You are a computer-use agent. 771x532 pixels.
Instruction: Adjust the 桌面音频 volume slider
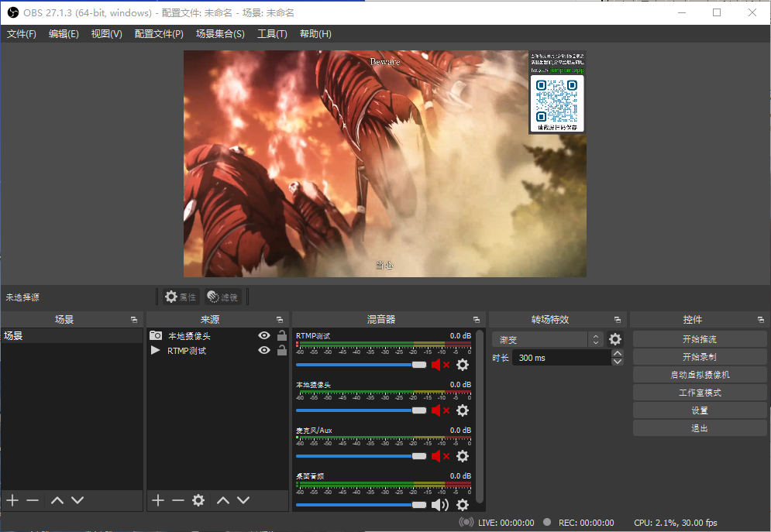coord(361,504)
